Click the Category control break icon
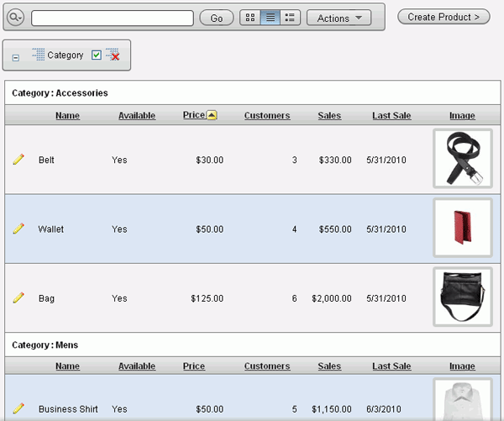 point(39,55)
